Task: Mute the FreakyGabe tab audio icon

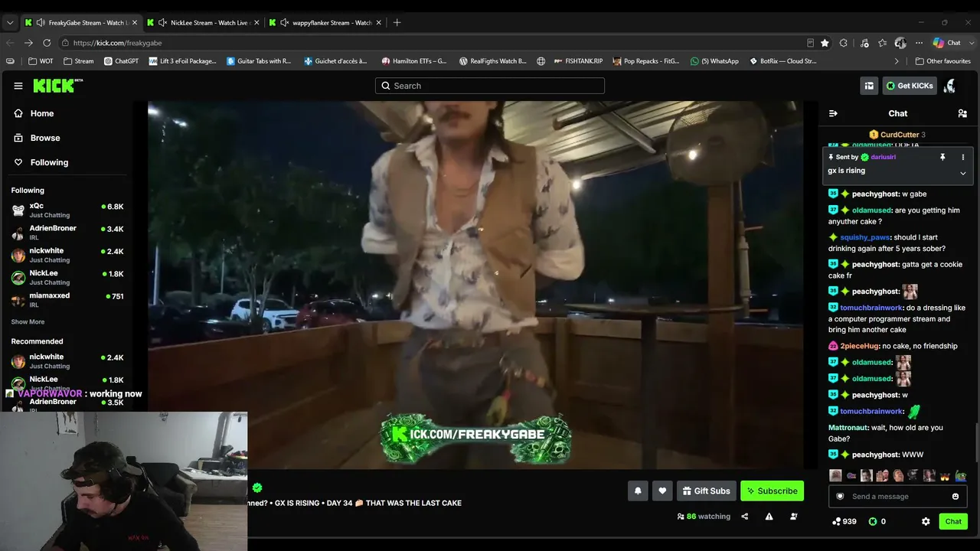Action: point(41,22)
